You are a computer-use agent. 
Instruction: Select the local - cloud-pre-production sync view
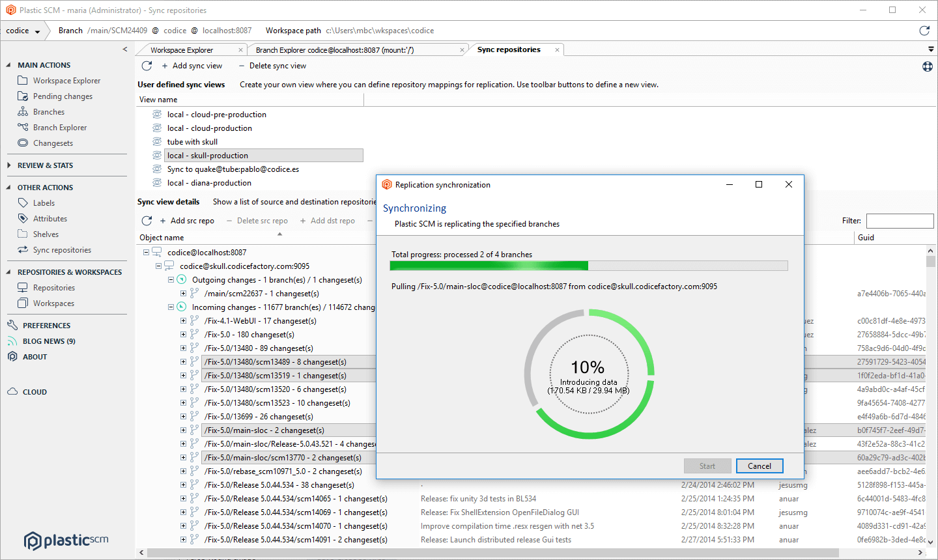[216, 115]
